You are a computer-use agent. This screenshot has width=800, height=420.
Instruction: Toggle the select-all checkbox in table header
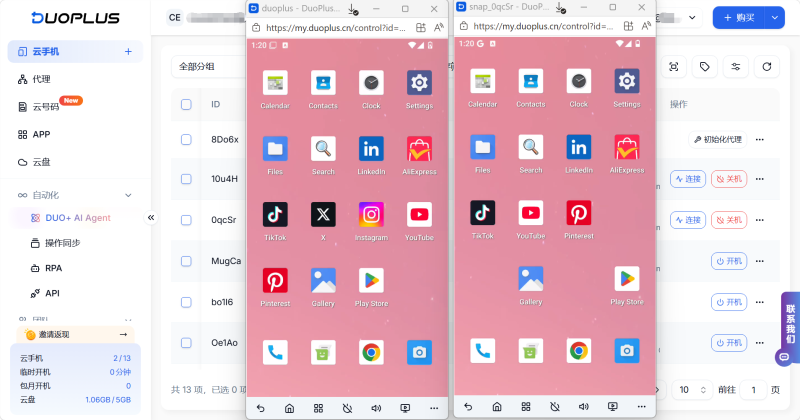[x=186, y=104]
